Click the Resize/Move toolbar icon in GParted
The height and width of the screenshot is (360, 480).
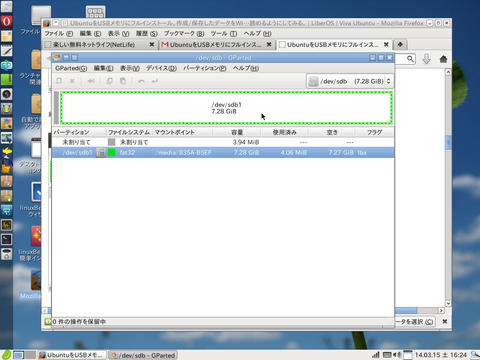point(91,81)
